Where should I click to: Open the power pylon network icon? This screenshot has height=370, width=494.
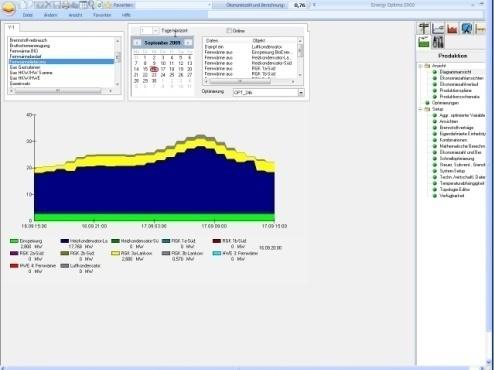424,28
